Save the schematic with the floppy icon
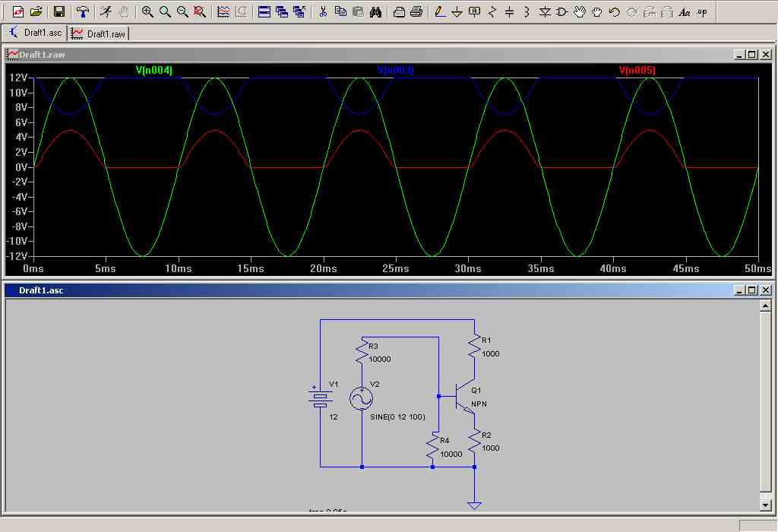This screenshot has width=778, height=532. pos(59,11)
